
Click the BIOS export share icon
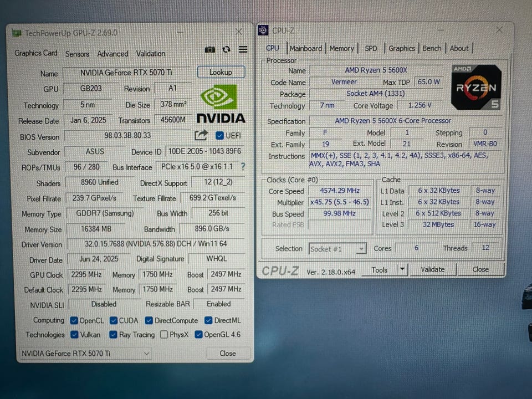tap(201, 135)
